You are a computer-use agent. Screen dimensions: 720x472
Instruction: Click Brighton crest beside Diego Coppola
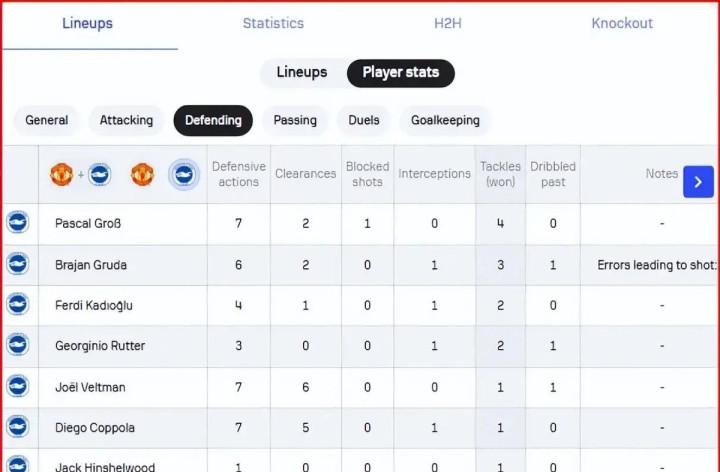pyautogui.click(x=18, y=427)
